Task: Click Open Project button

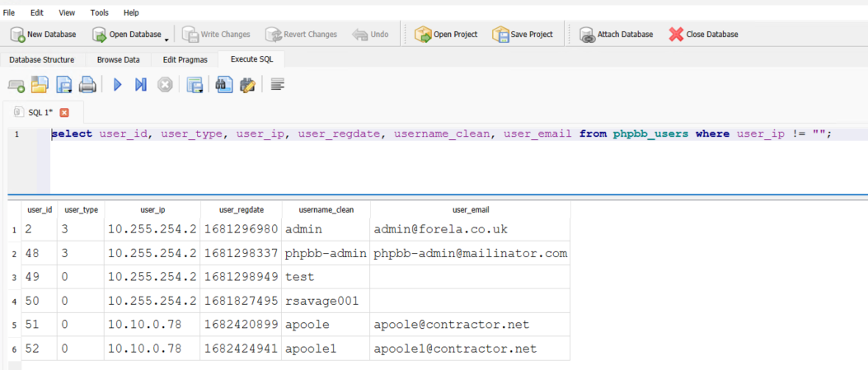Action: tap(446, 35)
